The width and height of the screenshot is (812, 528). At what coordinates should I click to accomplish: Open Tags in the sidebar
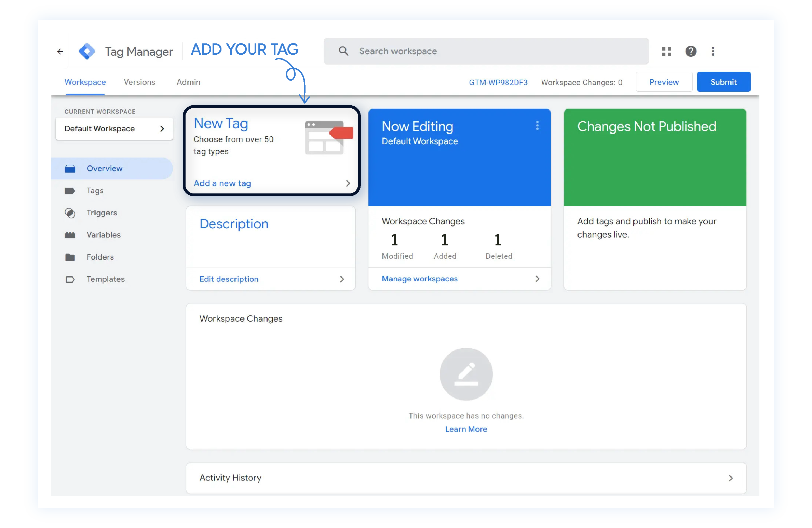click(x=95, y=191)
